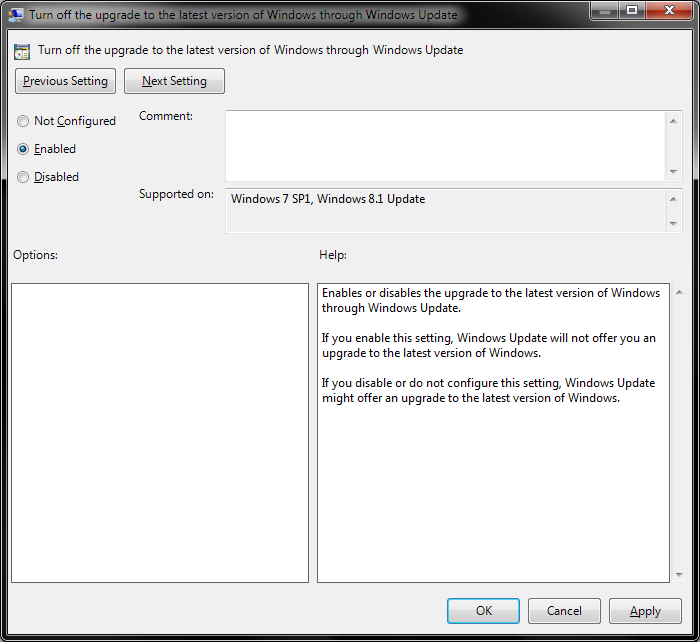
Task: Select the Enabled radio button
Action: click(x=23, y=149)
